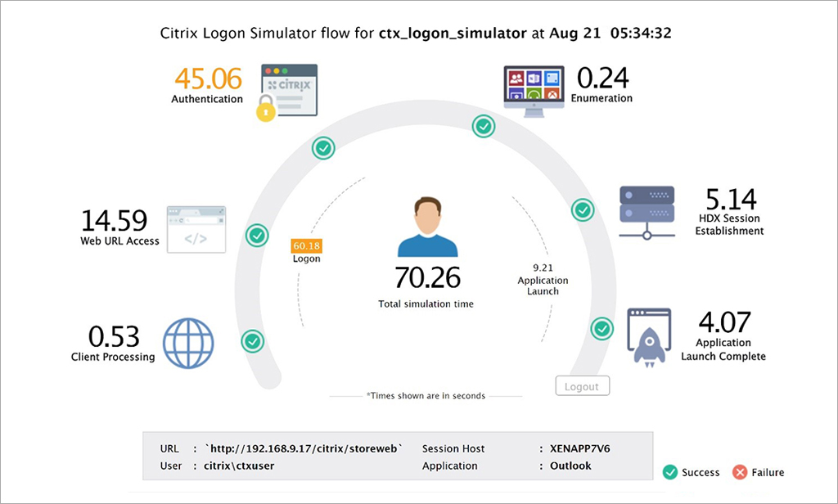Click the success checkmark beside HDX Session
This screenshot has height=504, width=838.
click(x=583, y=210)
